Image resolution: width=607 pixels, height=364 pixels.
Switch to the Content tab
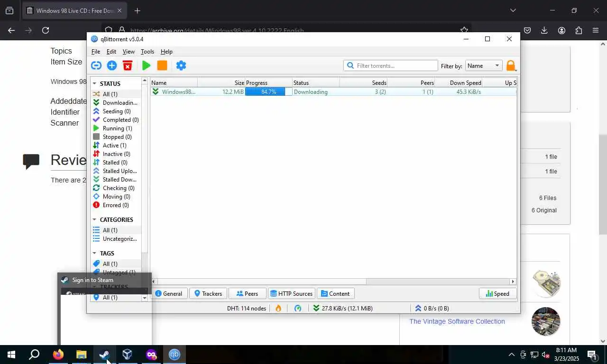tap(335, 293)
